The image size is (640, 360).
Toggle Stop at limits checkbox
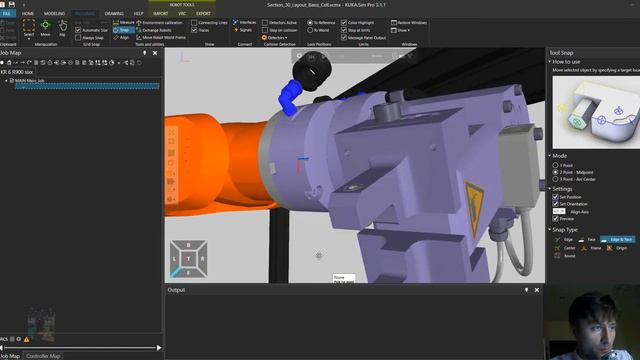click(344, 30)
